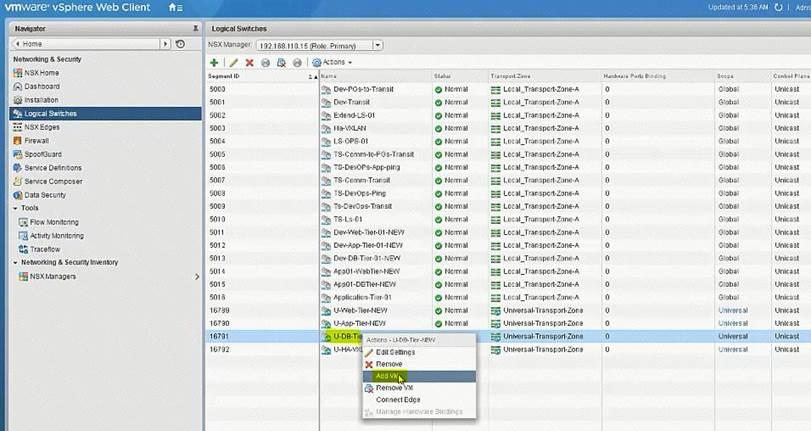Open the vSphere home menu icon
This screenshot has width=811, height=431.
[175, 8]
